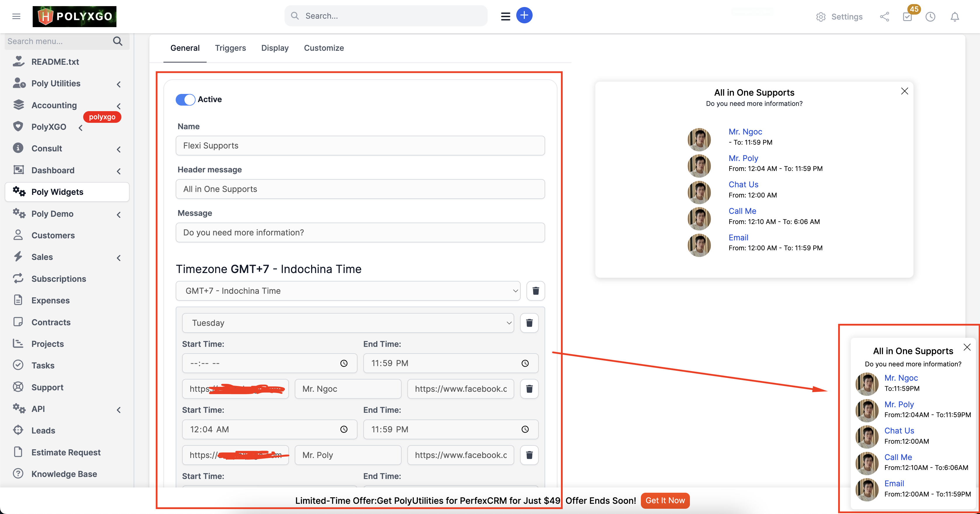980x514 pixels.
Task: Close the floating All in One Supports widget
Action: 967,347
